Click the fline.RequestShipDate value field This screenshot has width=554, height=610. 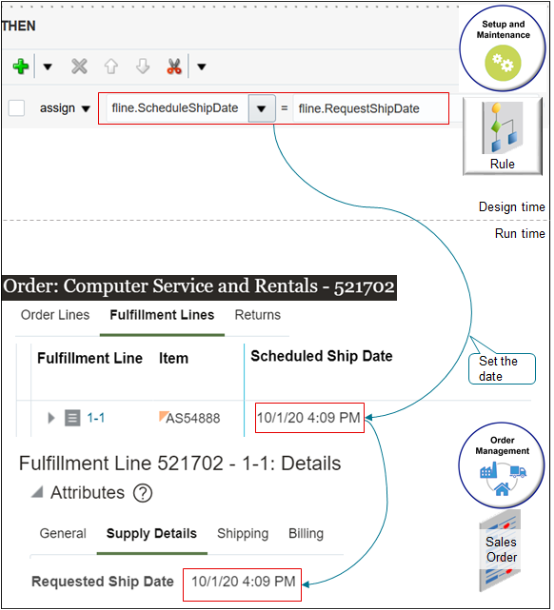coord(370,109)
